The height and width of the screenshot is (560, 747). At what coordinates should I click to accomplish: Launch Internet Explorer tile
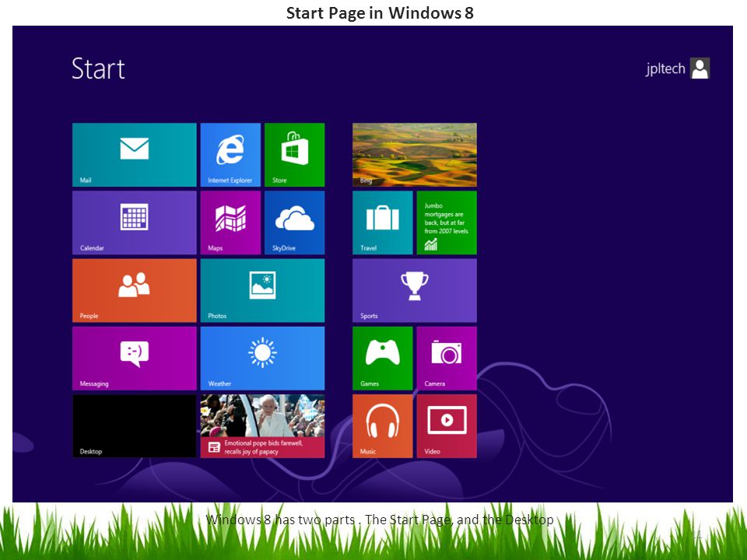coord(230,155)
